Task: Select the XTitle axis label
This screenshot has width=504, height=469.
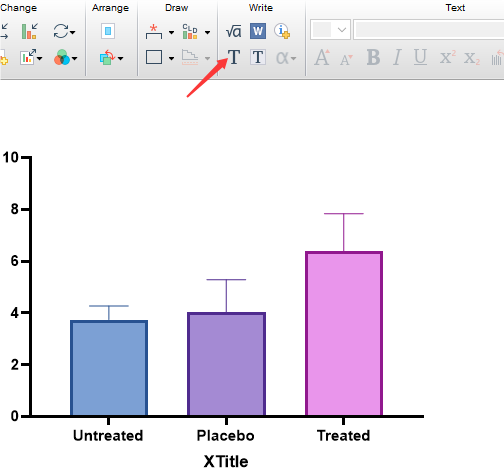Action: [226, 461]
